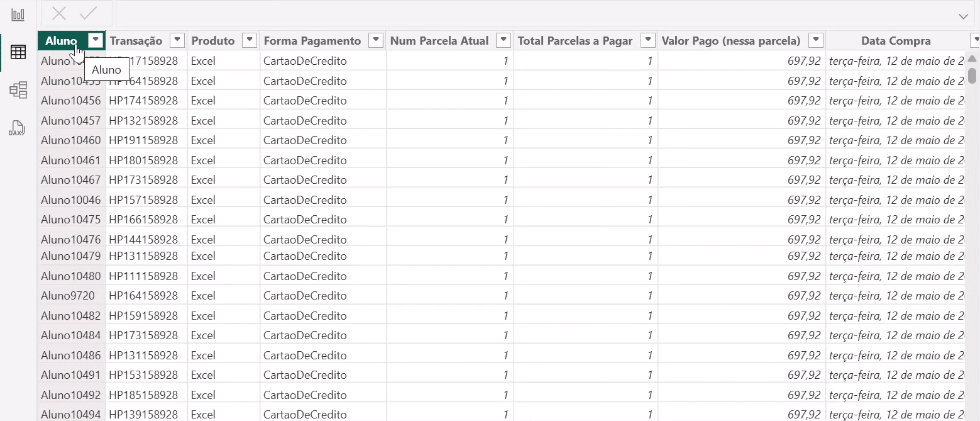980x421 pixels.
Task: Select Total Parcelas value in Aluno10491 row
Action: click(x=586, y=374)
